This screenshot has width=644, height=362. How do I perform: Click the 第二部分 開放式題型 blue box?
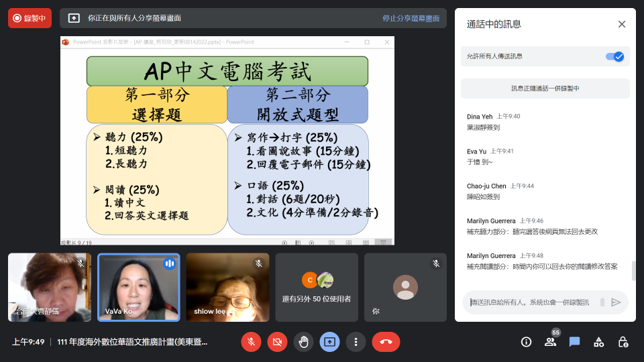click(298, 105)
